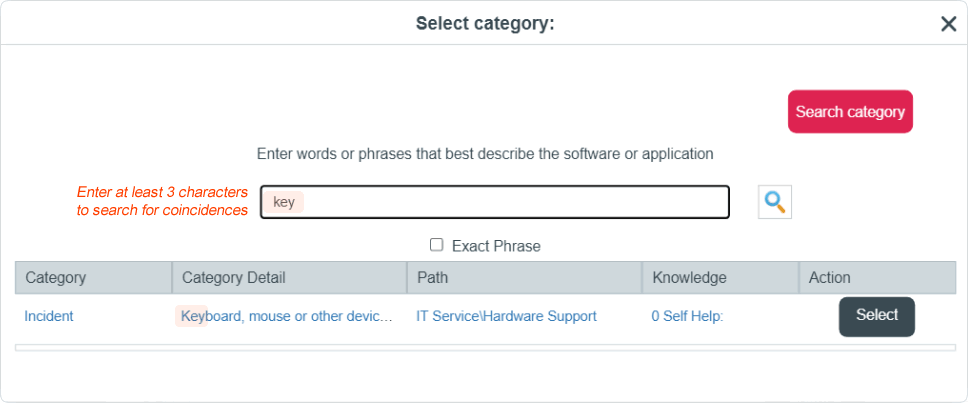Open the 0 Self Help knowledge link

tap(687, 316)
